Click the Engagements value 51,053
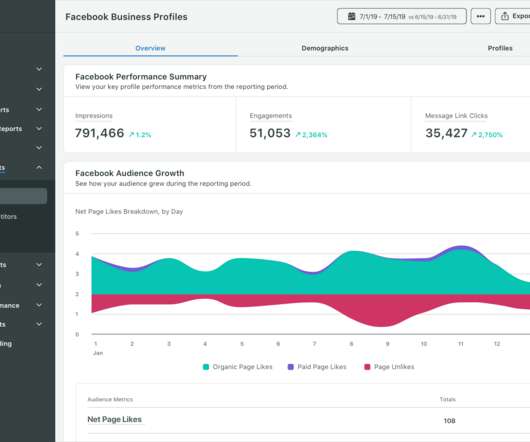 coord(270,133)
